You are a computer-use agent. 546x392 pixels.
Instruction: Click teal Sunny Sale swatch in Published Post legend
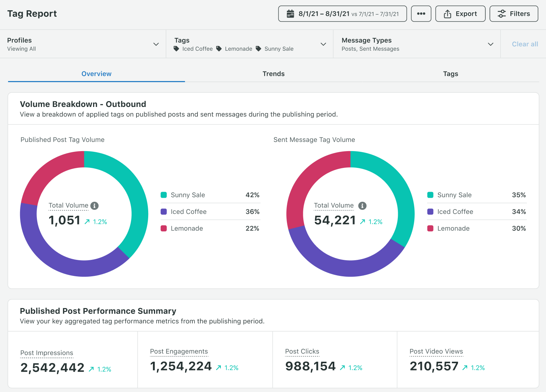tap(164, 195)
